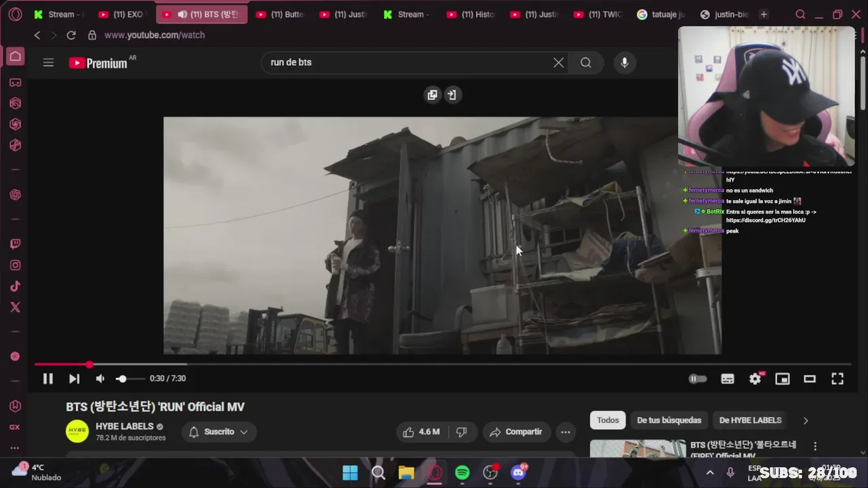The image size is (868, 488).
Task: Switch video to miniplayer
Action: click(783, 379)
